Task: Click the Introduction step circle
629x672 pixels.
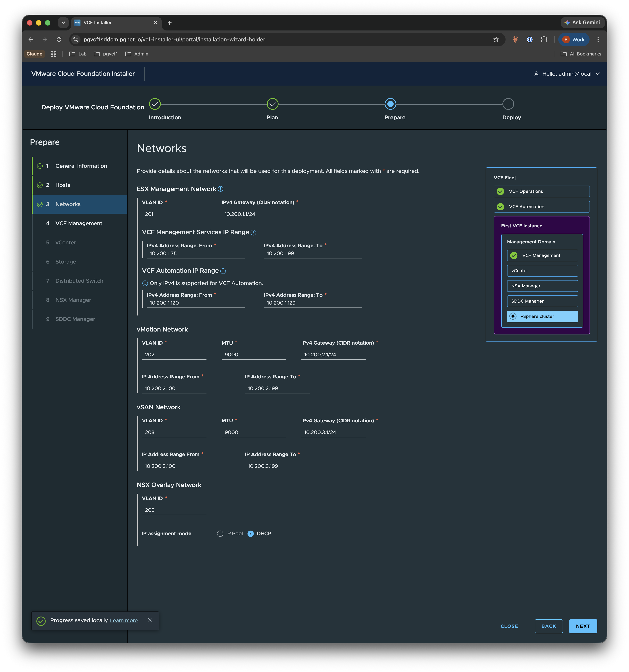Action: point(155,104)
